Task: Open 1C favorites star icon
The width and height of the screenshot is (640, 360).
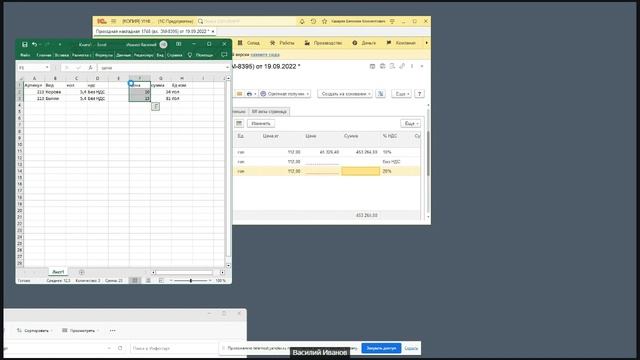Action: point(324,21)
